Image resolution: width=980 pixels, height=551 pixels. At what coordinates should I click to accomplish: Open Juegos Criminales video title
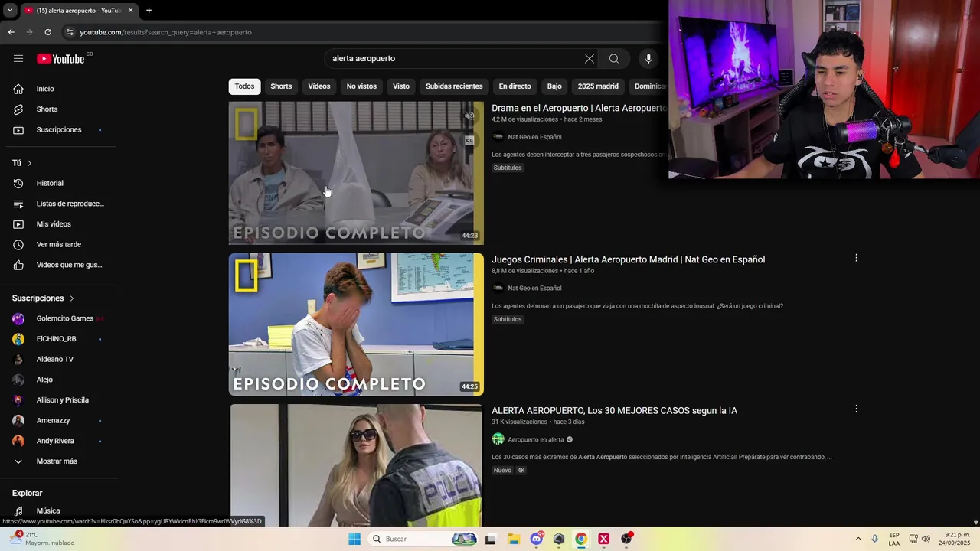pyautogui.click(x=628, y=259)
